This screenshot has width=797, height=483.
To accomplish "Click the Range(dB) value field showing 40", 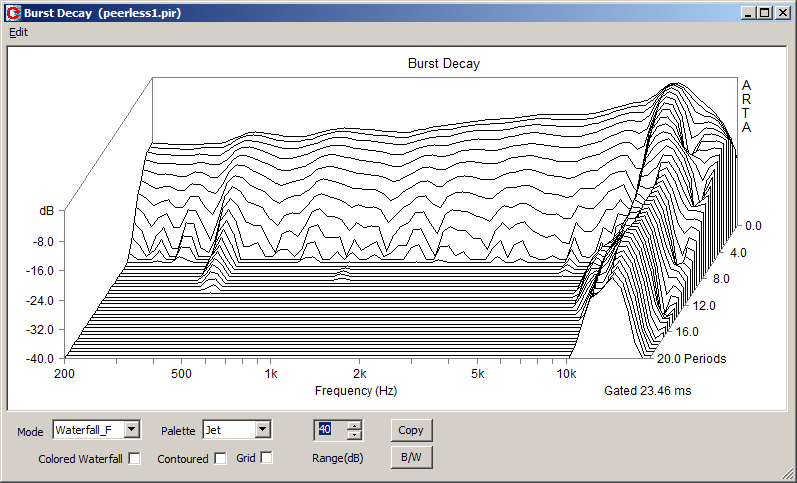I will 331,430.
